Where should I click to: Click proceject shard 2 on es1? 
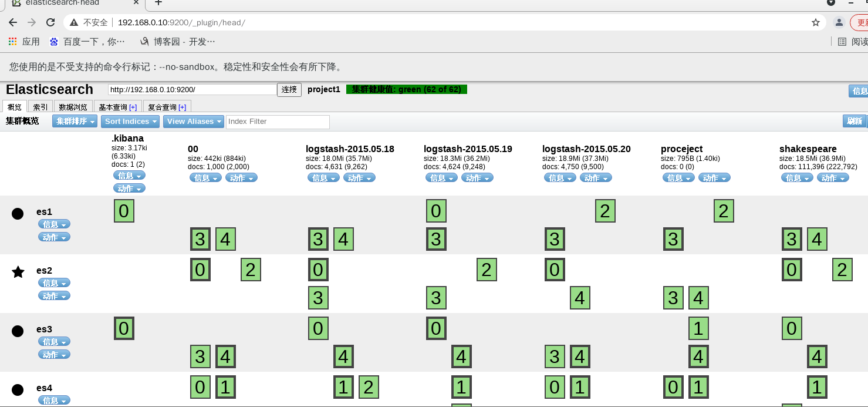tap(724, 211)
